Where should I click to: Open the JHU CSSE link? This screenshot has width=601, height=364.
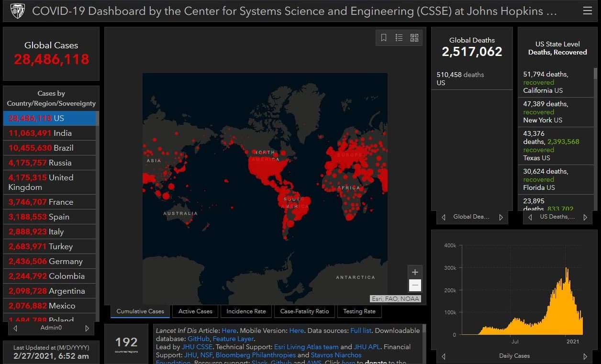(197, 347)
